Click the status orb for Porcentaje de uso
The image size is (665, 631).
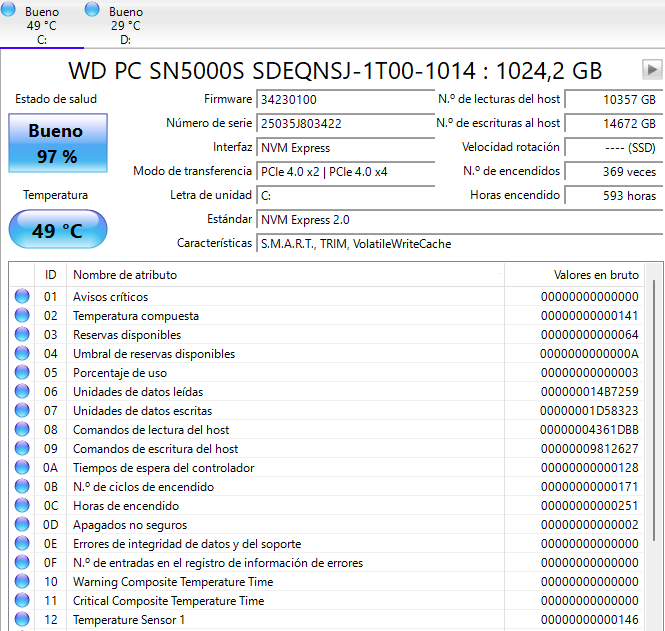(22, 373)
